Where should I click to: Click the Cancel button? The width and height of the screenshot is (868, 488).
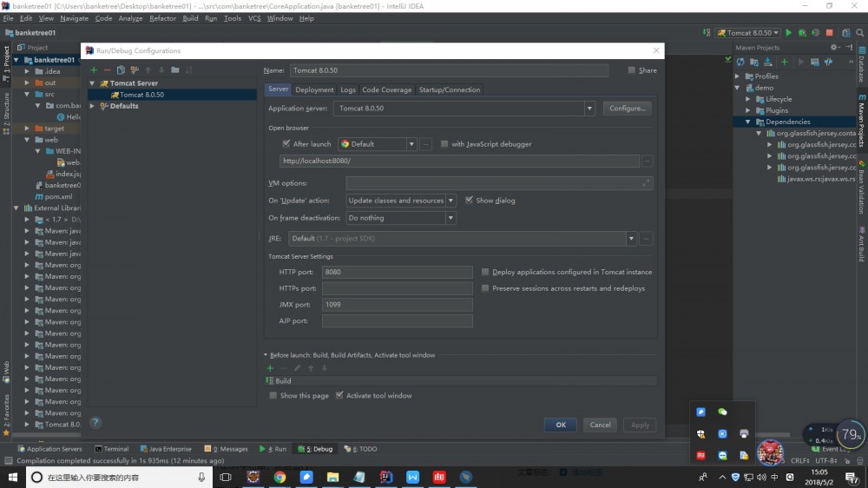[600, 425]
